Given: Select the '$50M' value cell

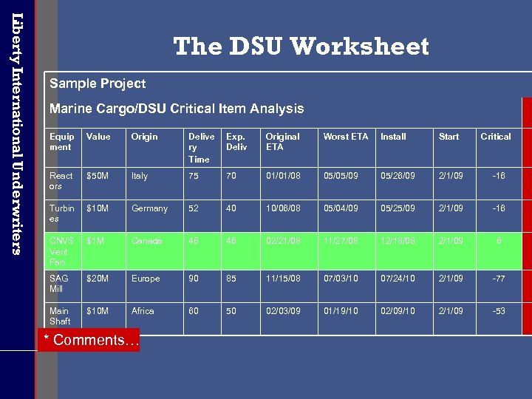Looking at the screenshot, I should 104,183.
